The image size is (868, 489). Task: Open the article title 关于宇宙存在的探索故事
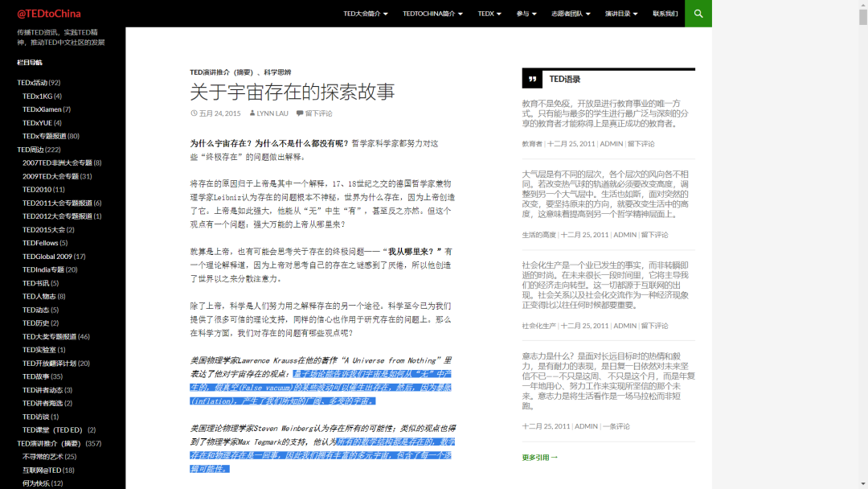pos(293,92)
